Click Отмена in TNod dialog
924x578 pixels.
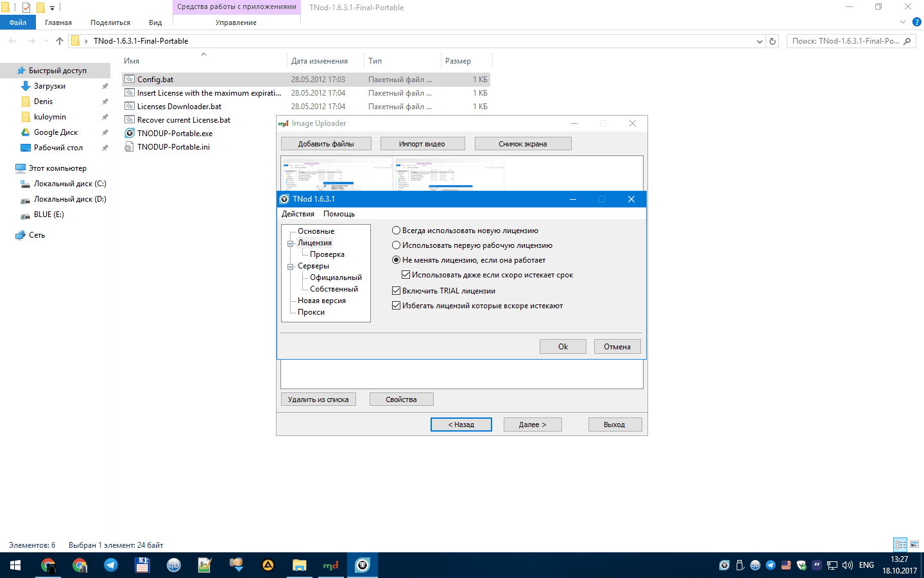[x=617, y=347]
